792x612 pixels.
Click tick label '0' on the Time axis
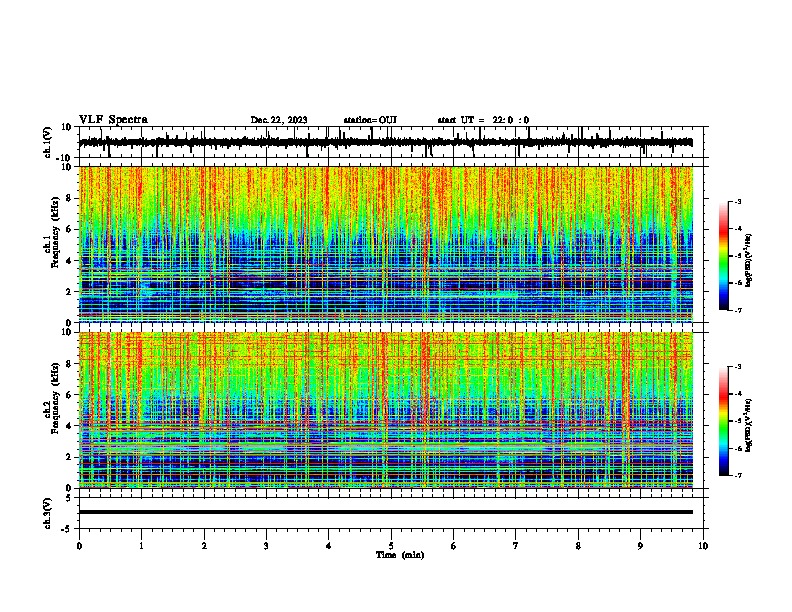point(79,546)
